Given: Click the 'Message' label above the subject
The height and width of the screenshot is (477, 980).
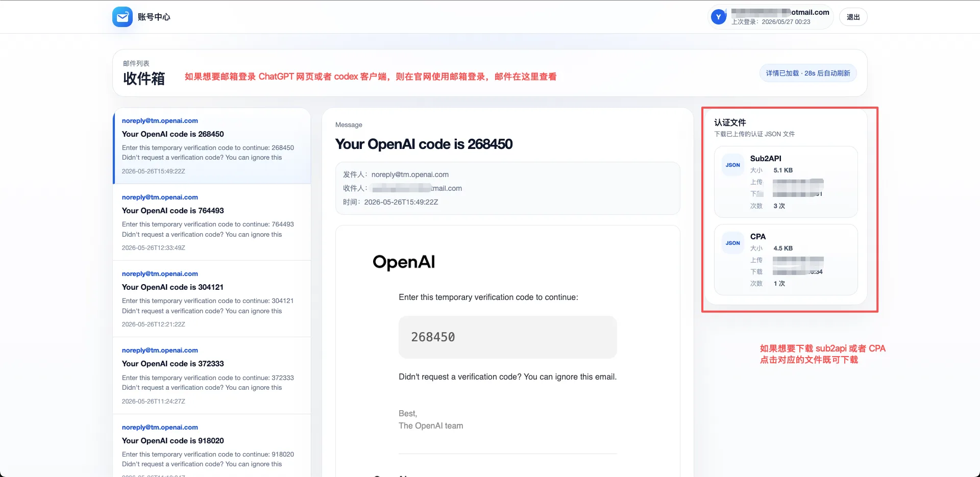Looking at the screenshot, I should (349, 125).
